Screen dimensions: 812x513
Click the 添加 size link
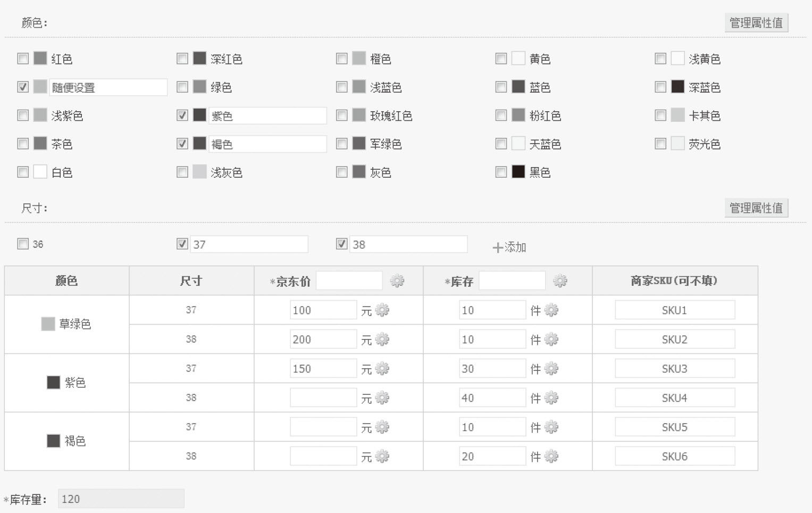(509, 247)
